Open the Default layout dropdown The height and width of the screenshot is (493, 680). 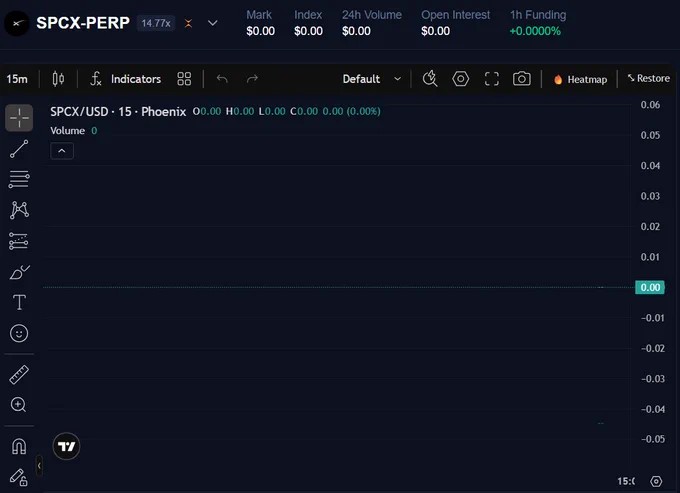tap(371, 79)
